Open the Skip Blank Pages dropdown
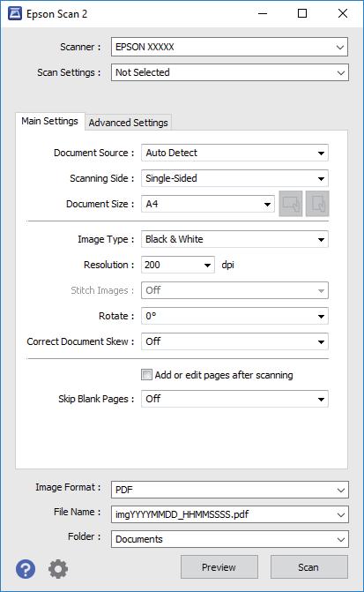Image resolution: width=364 pixels, height=592 pixels. [234, 399]
